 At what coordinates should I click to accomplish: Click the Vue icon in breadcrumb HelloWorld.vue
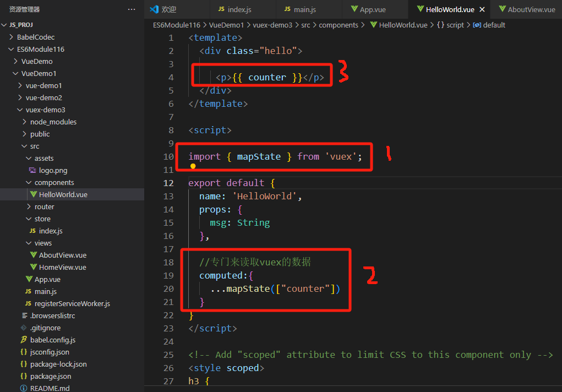(x=373, y=25)
